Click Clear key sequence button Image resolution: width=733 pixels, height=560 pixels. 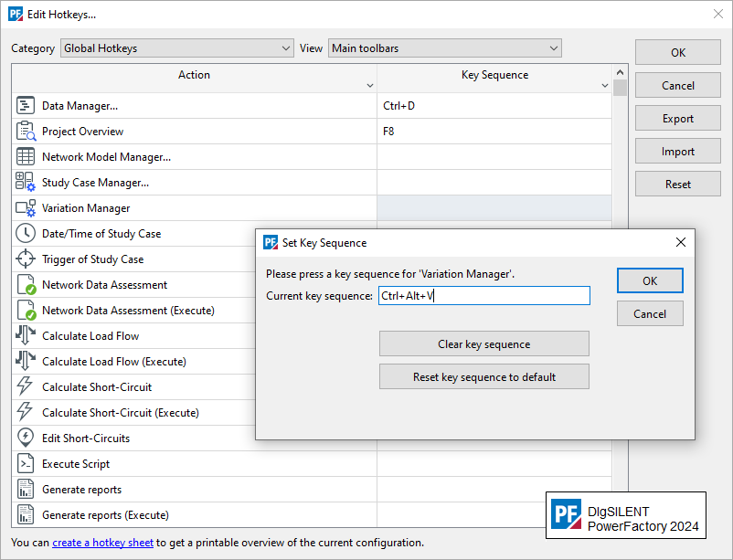click(x=483, y=344)
